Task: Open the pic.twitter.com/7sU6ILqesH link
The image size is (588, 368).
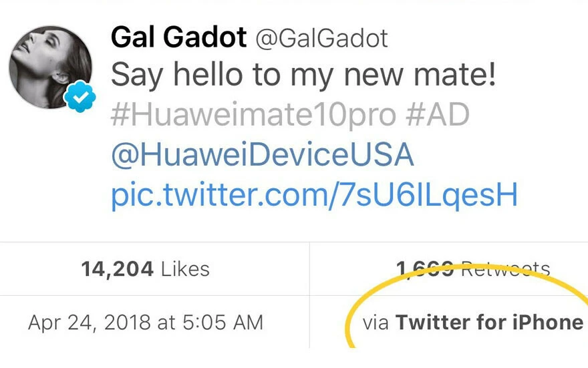Action: pyautogui.click(x=314, y=194)
